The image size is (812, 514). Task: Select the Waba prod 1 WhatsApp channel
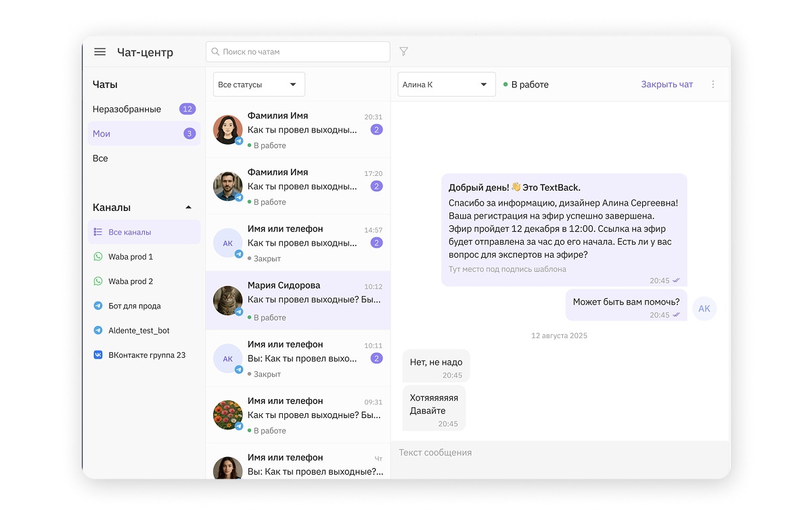pos(131,257)
